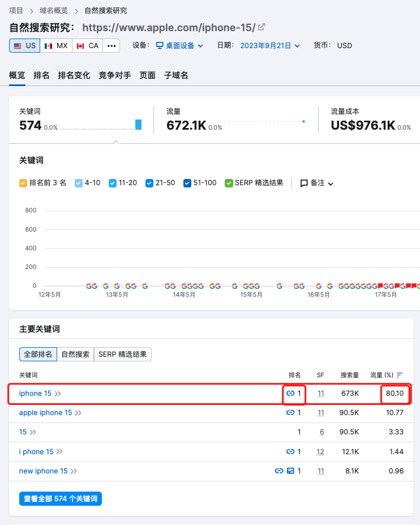Viewport: 420px width, 525px height.
Task: Open the i phone 15 keyword link
Action: (x=36, y=452)
